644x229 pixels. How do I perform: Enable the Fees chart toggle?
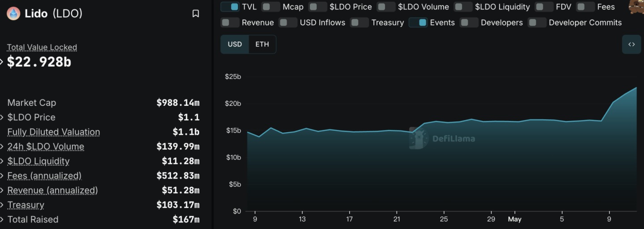(x=585, y=7)
